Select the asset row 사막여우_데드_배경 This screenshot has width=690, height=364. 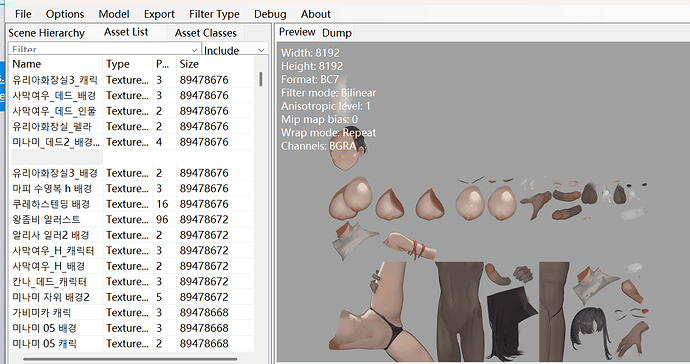pyautogui.click(x=132, y=96)
